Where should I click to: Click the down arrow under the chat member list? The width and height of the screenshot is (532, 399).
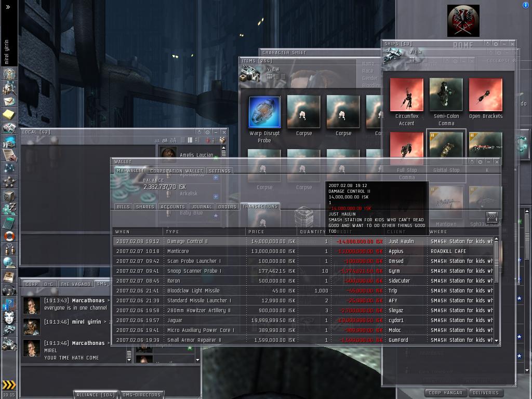tap(197, 360)
